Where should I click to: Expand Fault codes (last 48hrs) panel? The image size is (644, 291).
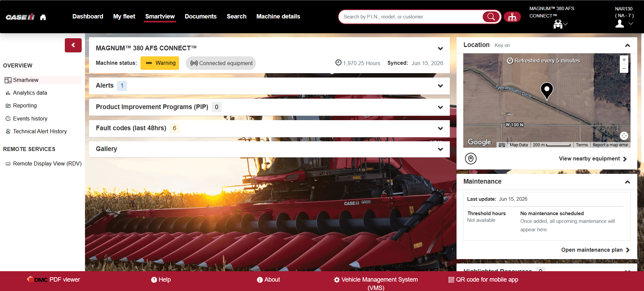click(440, 129)
